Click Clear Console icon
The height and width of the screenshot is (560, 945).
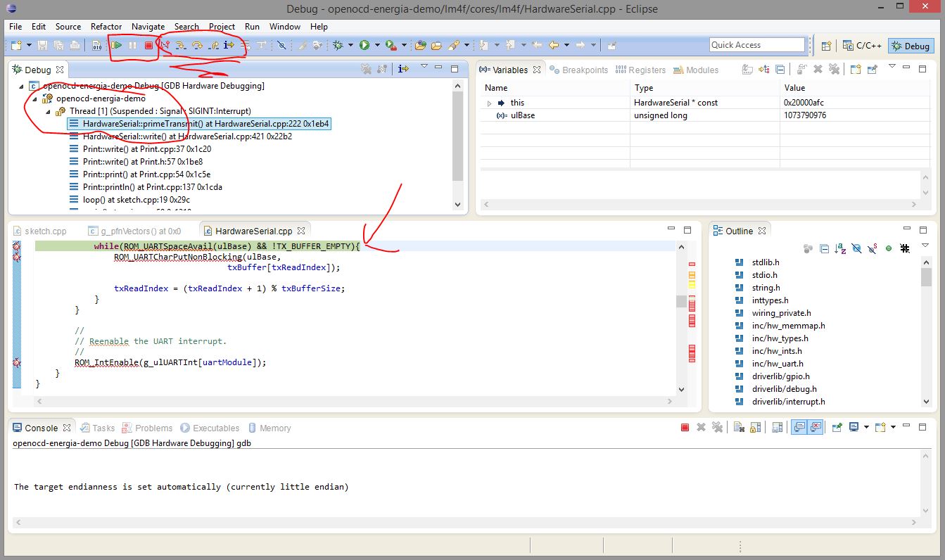click(739, 427)
